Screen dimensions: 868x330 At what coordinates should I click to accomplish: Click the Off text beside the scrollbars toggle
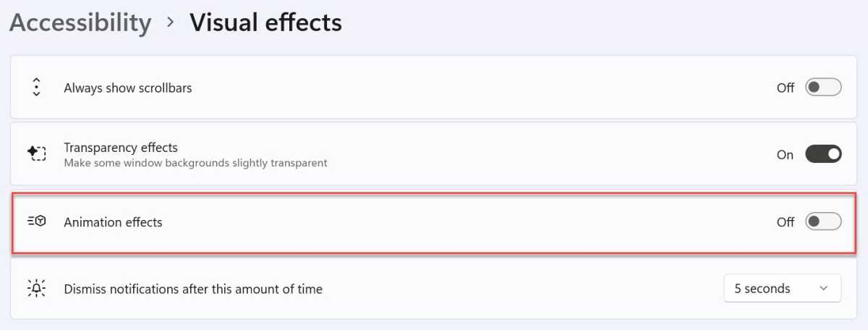[x=786, y=88]
